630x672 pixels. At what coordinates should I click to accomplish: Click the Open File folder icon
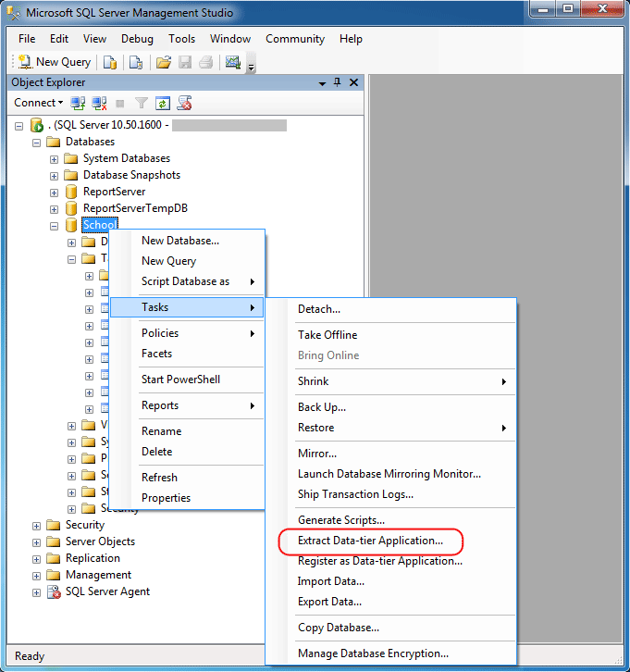point(163,63)
